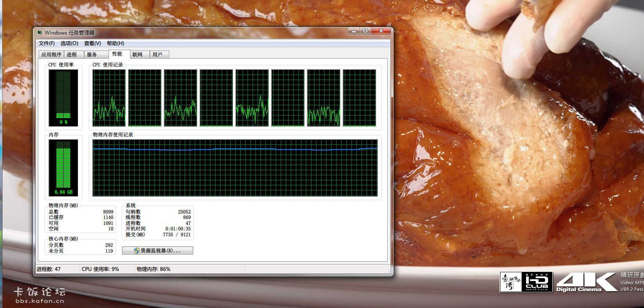Click the third CPU core history graph

181,98
